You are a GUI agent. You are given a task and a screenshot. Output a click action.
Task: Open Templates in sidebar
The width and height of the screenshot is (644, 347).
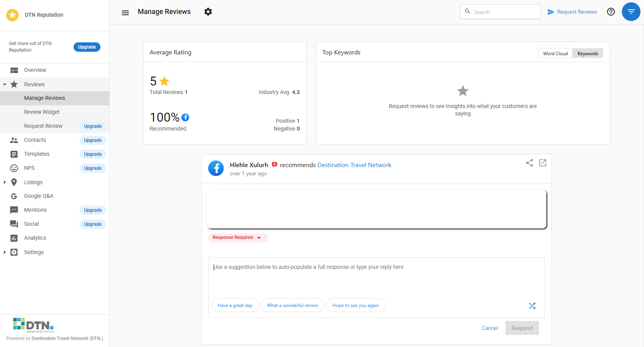[37, 154]
